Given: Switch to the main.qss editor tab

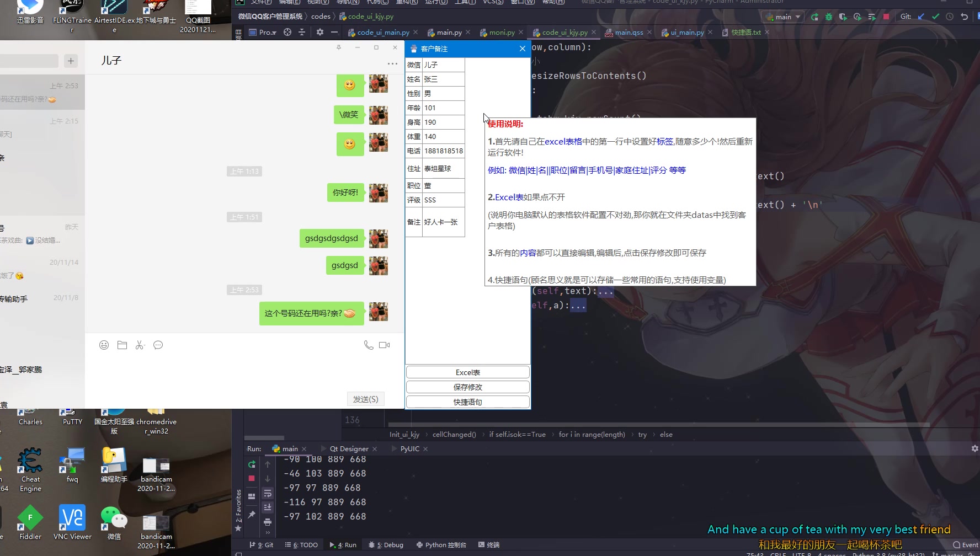Looking at the screenshot, I should tap(629, 33).
